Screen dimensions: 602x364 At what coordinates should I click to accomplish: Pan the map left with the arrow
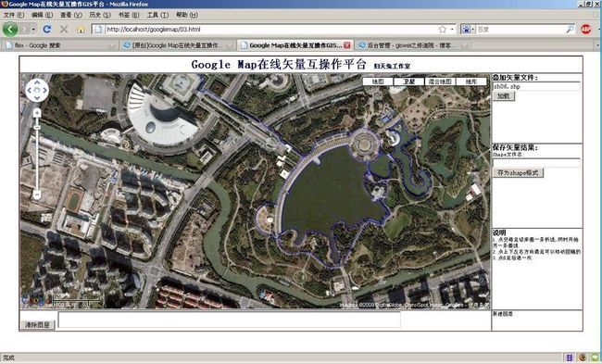point(30,91)
